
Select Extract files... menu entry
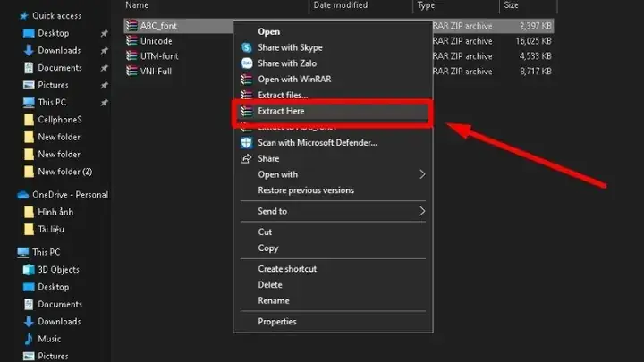click(283, 95)
